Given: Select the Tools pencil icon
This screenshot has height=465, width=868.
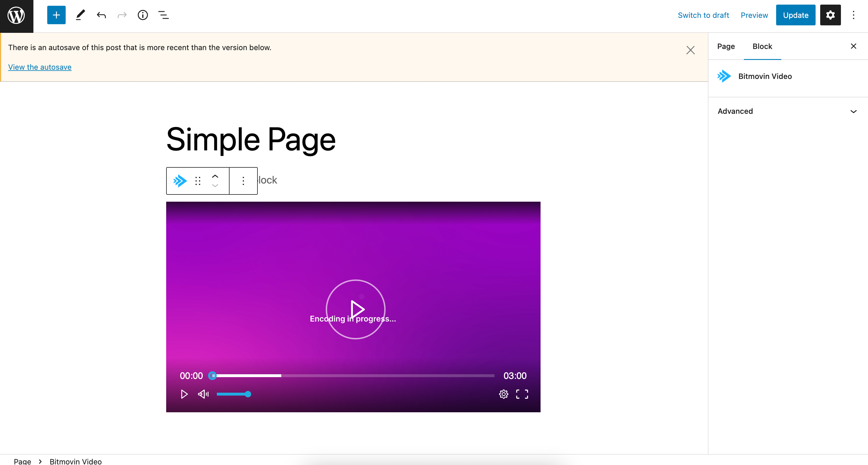Looking at the screenshot, I should click(80, 15).
